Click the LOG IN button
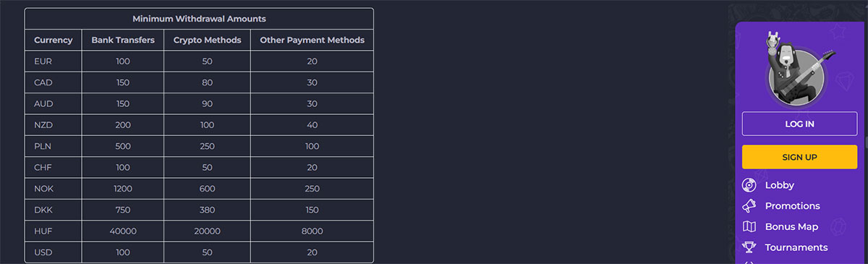This screenshot has height=264, width=868. coord(799,124)
